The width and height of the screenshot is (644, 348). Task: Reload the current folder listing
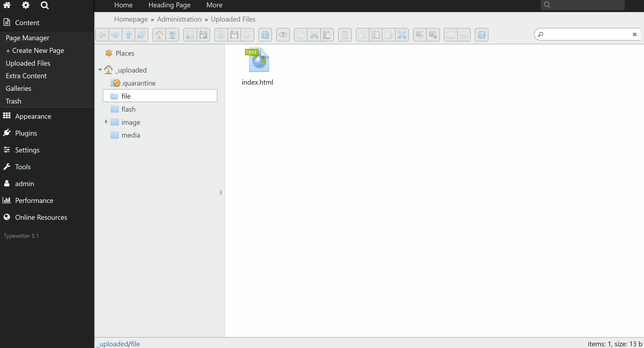pyautogui.click(x=142, y=35)
